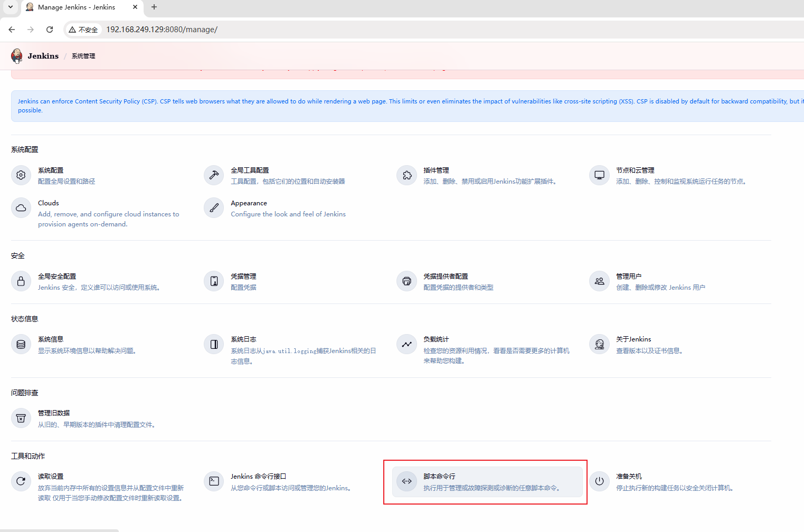Click the 全局工具配置 hammer icon
The width and height of the screenshot is (804, 532).
(214, 175)
